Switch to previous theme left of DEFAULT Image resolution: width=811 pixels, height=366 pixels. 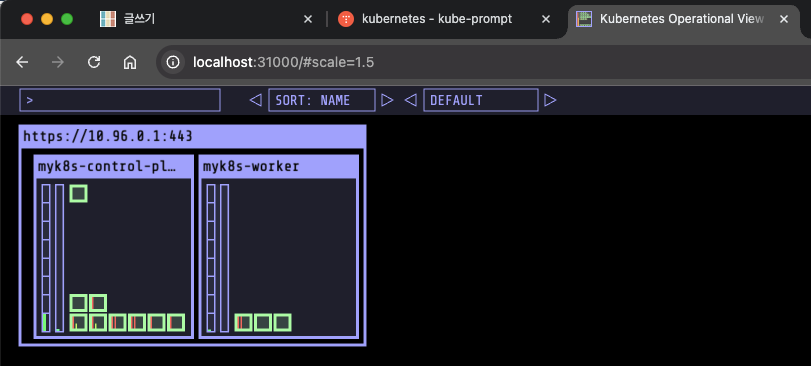point(410,100)
